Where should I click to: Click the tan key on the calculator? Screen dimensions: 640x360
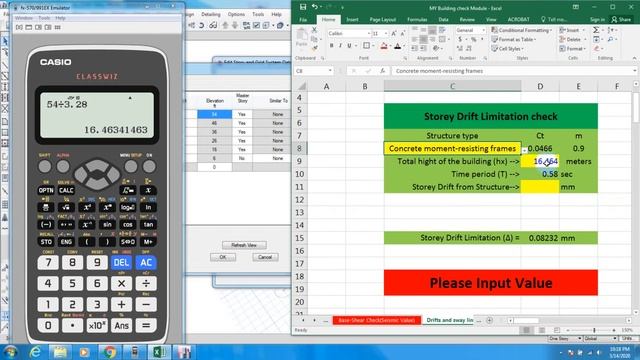point(148,224)
